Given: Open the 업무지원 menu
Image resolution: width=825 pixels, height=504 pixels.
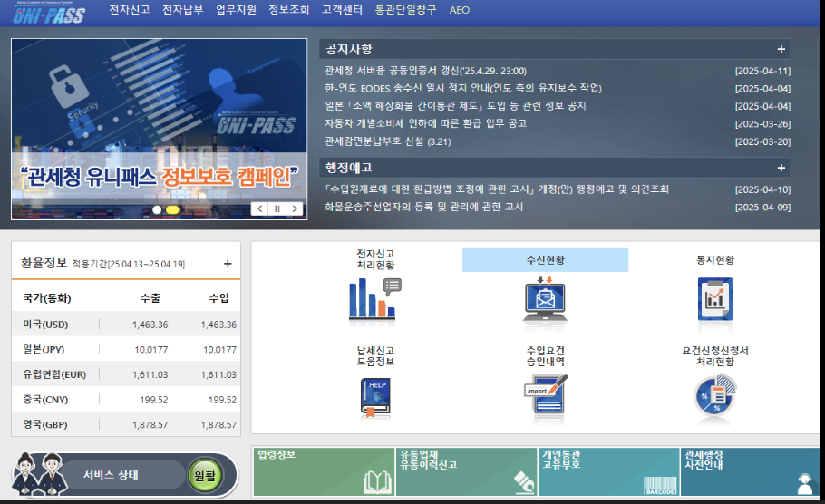Looking at the screenshot, I should 236,9.
